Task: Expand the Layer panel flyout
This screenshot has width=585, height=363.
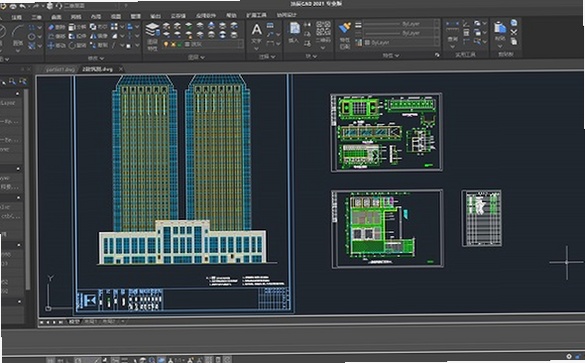Action: [196, 57]
